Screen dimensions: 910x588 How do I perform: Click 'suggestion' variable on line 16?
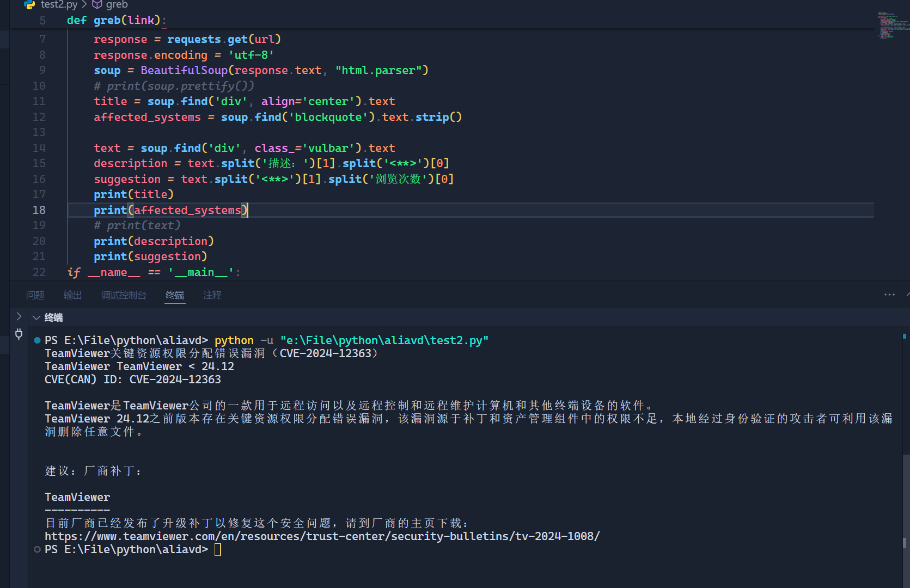[x=127, y=179]
